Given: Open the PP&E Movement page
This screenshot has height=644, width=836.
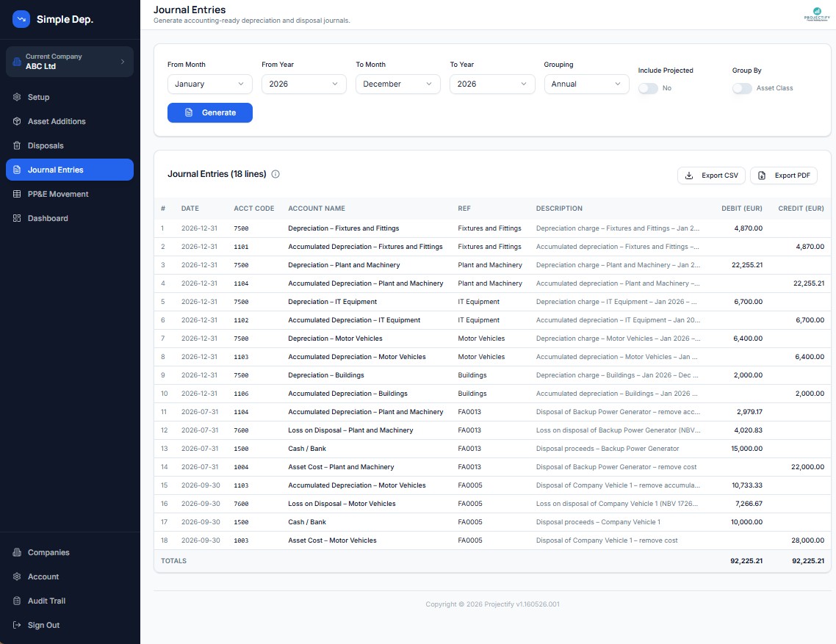Looking at the screenshot, I should point(70,194).
